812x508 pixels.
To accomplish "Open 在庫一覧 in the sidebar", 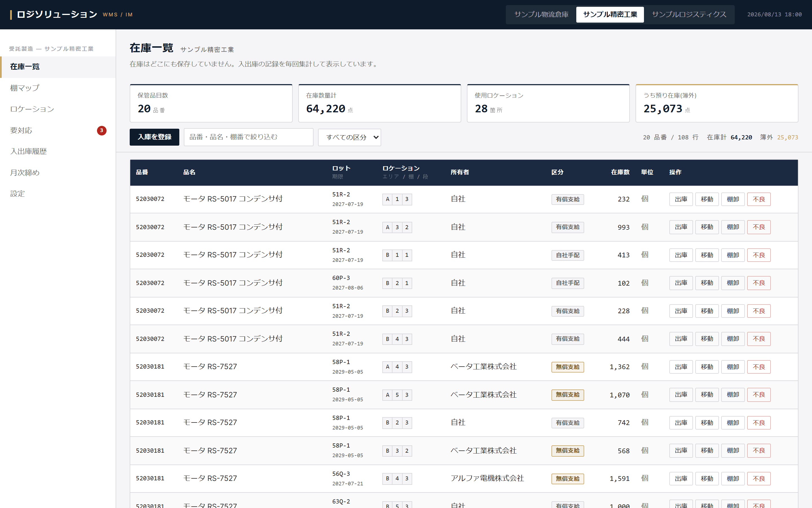I will coord(58,67).
